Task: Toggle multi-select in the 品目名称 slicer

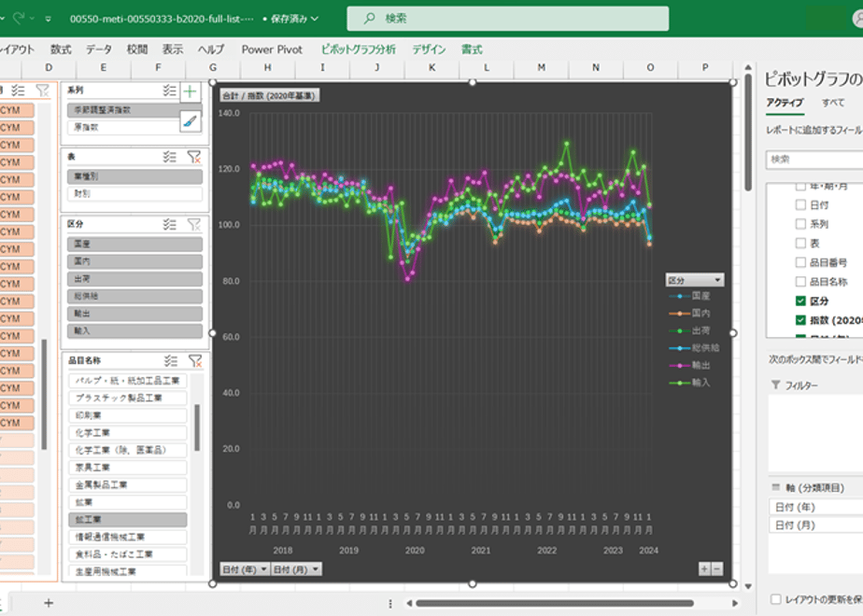Action: (x=171, y=361)
